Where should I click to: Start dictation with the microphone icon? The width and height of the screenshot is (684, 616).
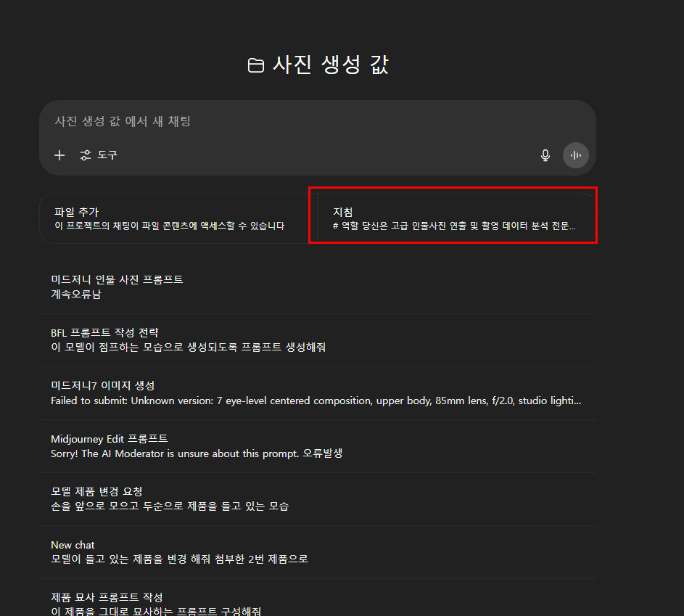click(545, 155)
